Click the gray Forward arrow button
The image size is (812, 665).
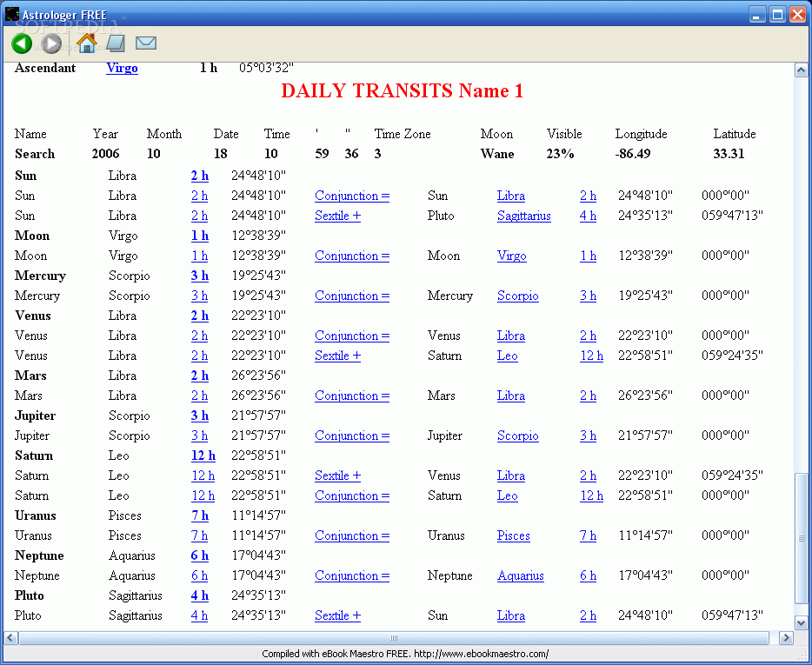(x=51, y=43)
